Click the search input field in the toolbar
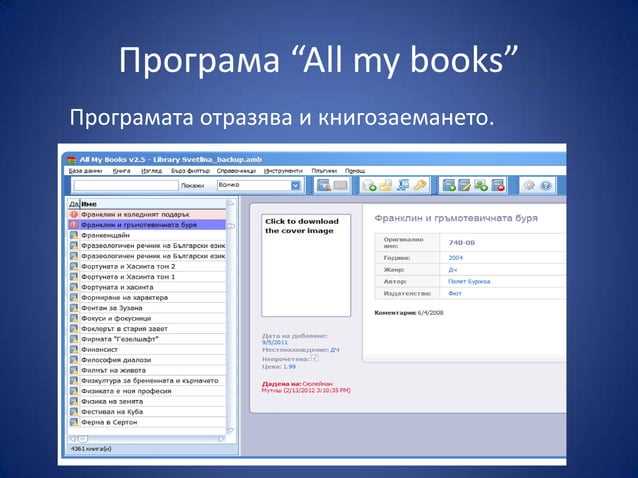 point(126,186)
